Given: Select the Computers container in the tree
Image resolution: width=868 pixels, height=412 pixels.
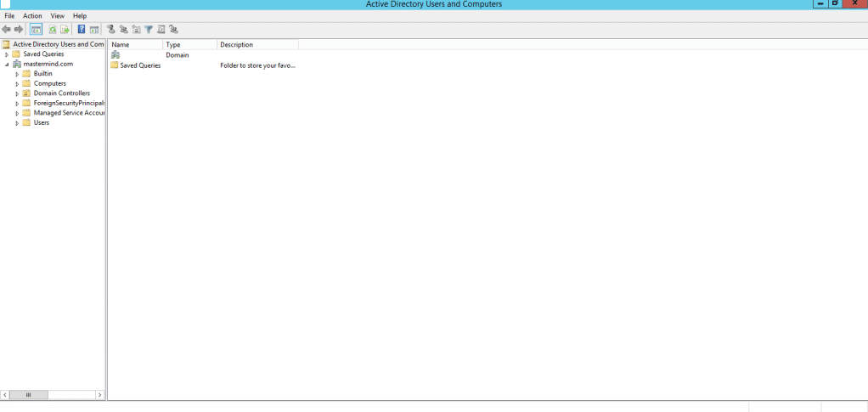Looking at the screenshot, I should pos(49,83).
